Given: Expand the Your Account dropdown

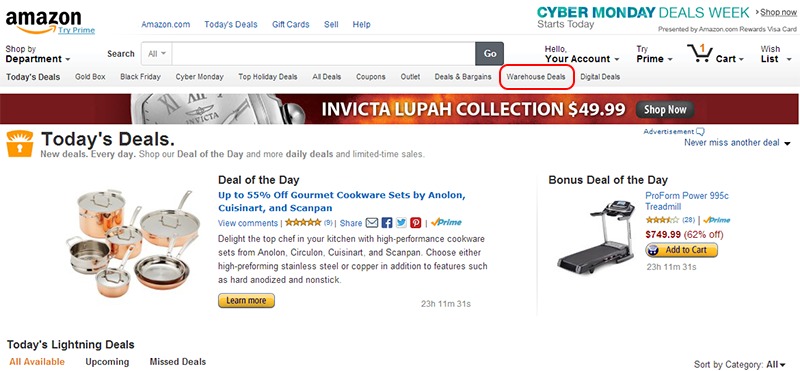Looking at the screenshot, I should [582, 54].
